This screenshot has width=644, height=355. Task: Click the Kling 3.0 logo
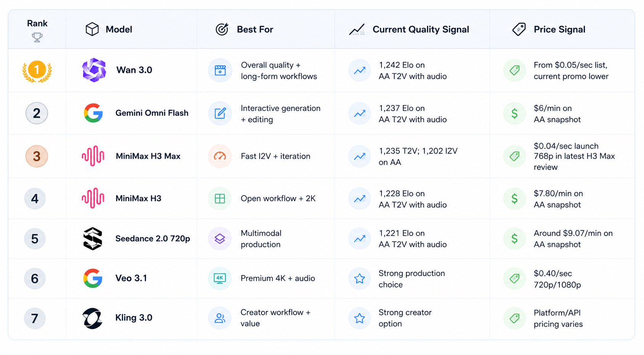pyautogui.click(x=93, y=318)
